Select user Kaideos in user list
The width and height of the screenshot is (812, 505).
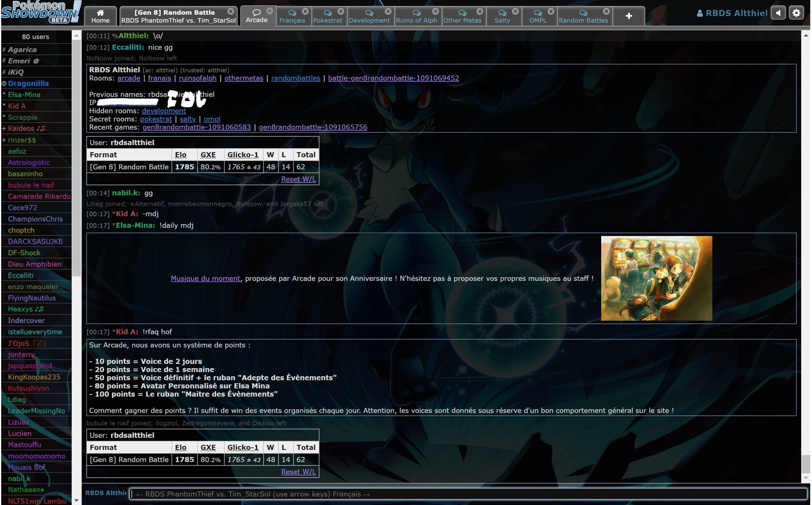point(36,128)
